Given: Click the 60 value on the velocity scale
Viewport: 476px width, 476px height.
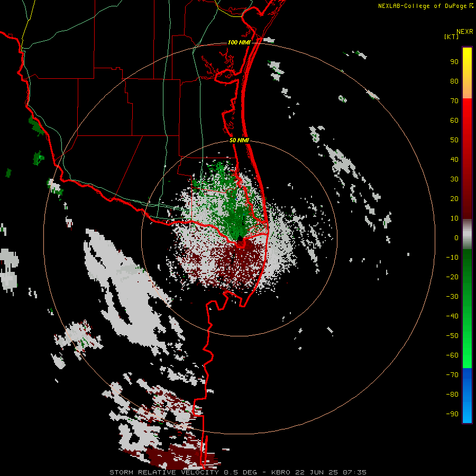Looking at the screenshot, I should (454, 121).
